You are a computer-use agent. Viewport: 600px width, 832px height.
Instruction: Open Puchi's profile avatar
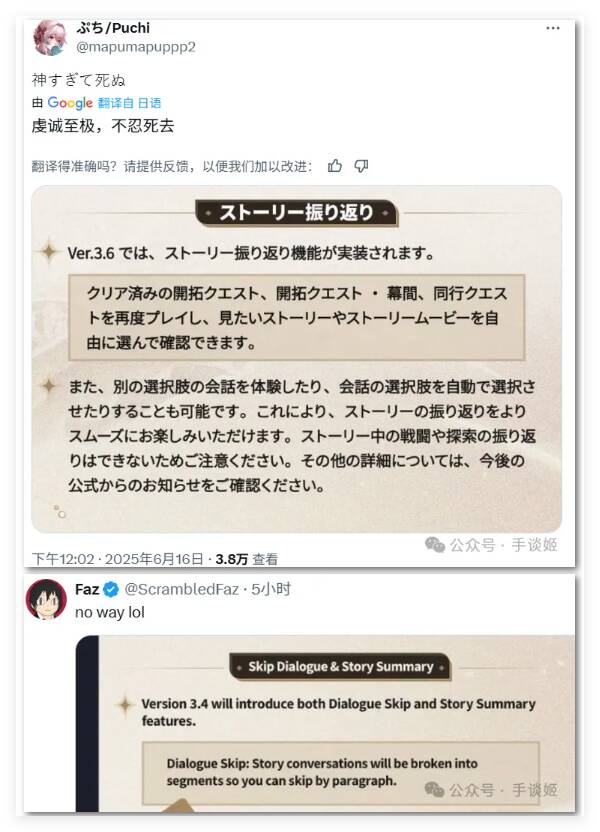(50, 37)
